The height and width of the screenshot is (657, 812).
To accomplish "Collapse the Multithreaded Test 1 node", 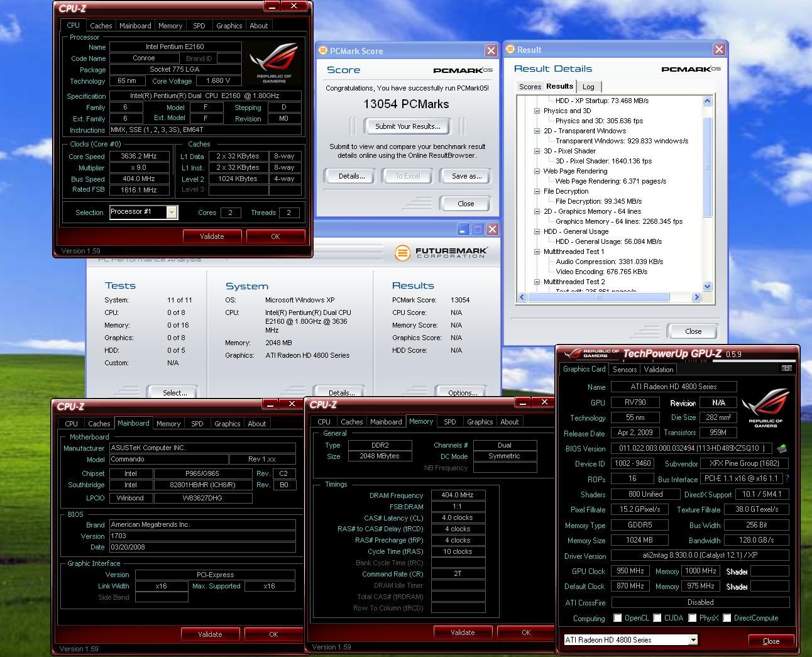I will click(537, 251).
